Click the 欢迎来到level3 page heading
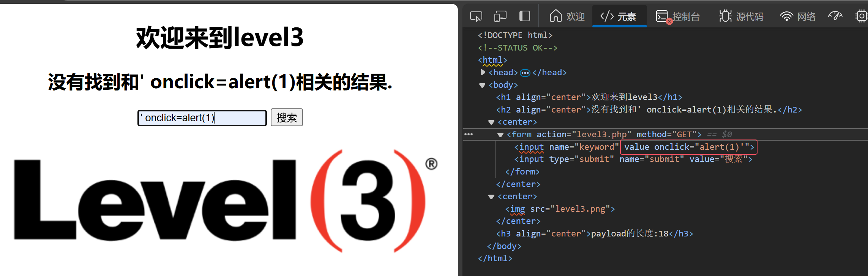Screen dimensions: 868x276 220,38
